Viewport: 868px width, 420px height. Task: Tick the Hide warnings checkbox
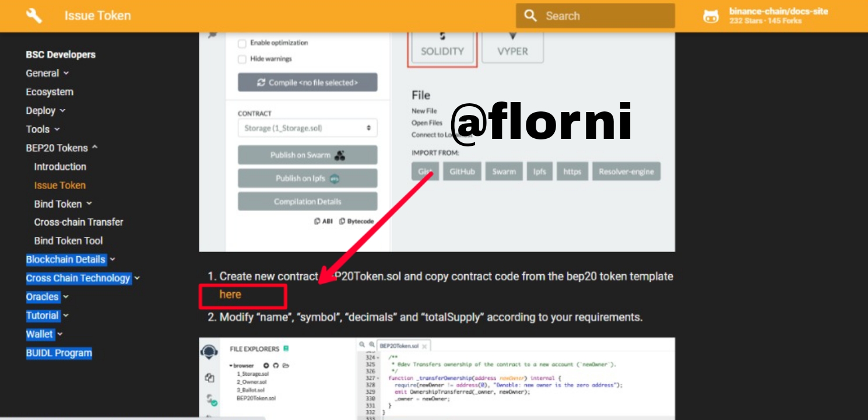click(242, 59)
